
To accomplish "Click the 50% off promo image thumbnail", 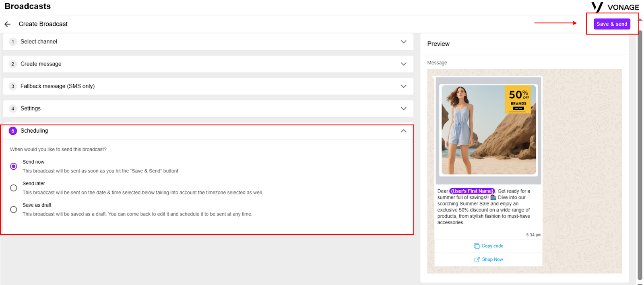I will pos(489,129).
